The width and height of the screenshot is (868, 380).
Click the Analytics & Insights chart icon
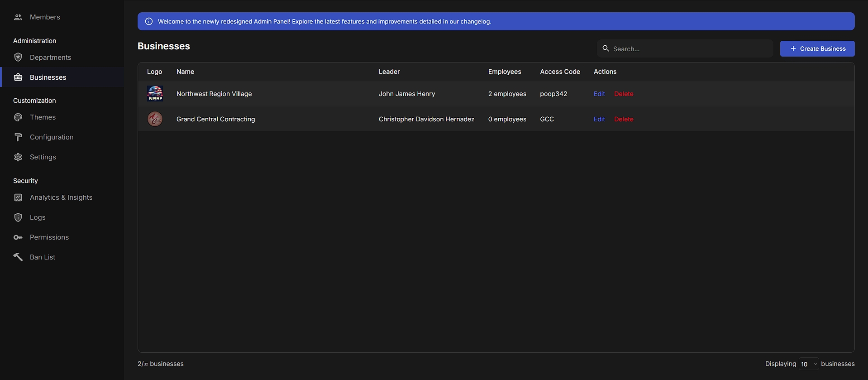click(18, 197)
